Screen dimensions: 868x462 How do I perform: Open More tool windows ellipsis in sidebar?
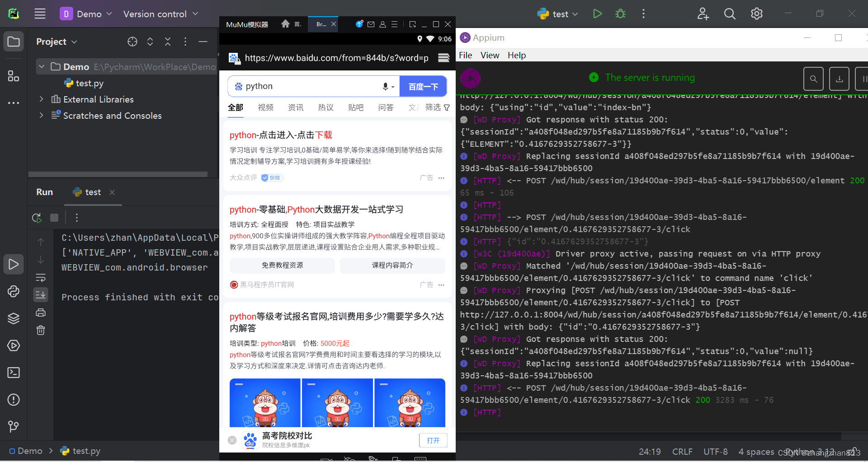pyautogui.click(x=14, y=103)
